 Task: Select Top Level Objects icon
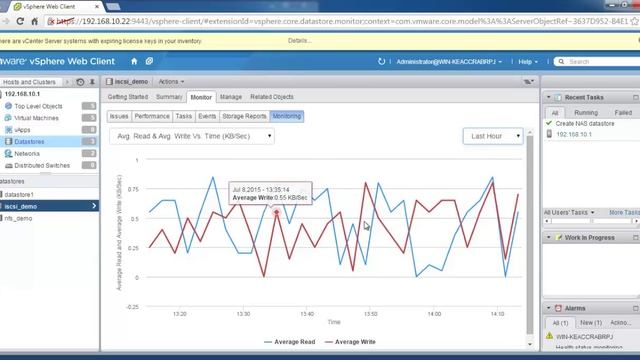[8, 106]
